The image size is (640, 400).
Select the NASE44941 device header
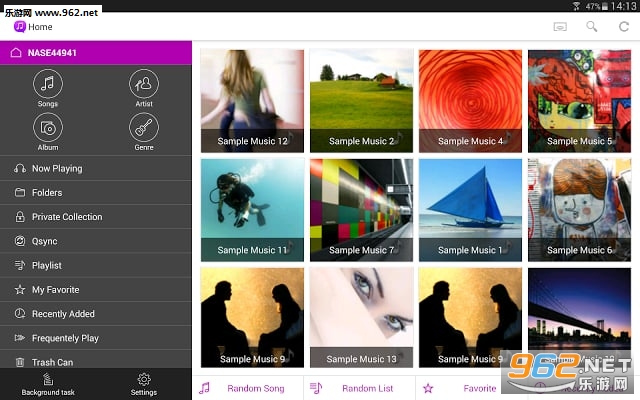[96, 53]
